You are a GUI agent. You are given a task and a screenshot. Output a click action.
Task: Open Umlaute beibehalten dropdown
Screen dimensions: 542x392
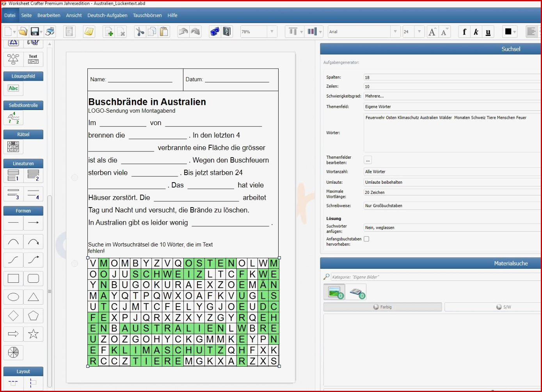point(453,182)
